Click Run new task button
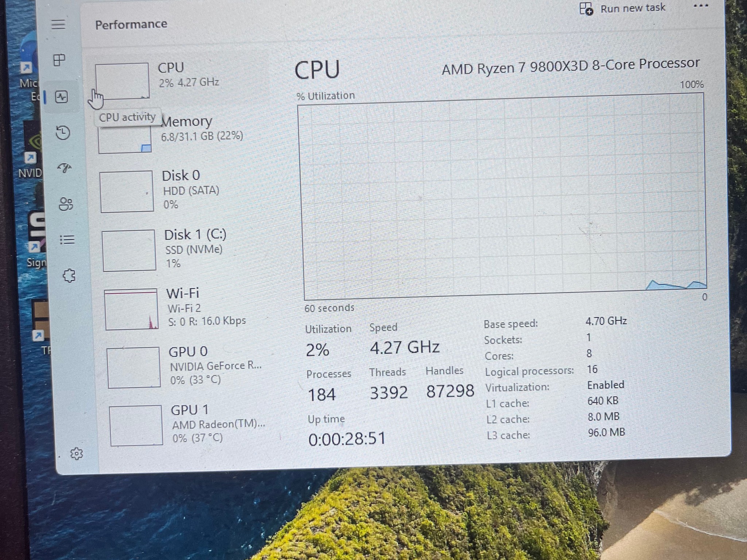 click(x=623, y=8)
